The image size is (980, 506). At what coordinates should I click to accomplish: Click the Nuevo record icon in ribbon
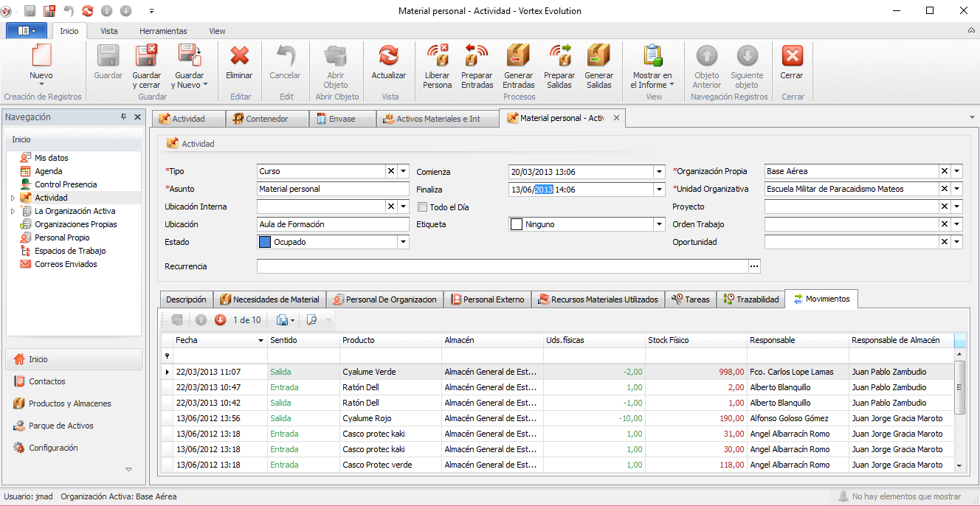pyautogui.click(x=41, y=57)
